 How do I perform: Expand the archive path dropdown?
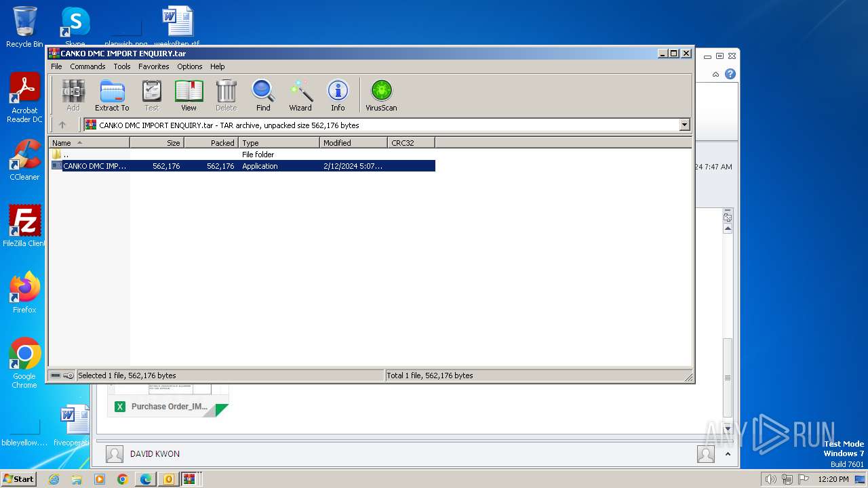(684, 125)
